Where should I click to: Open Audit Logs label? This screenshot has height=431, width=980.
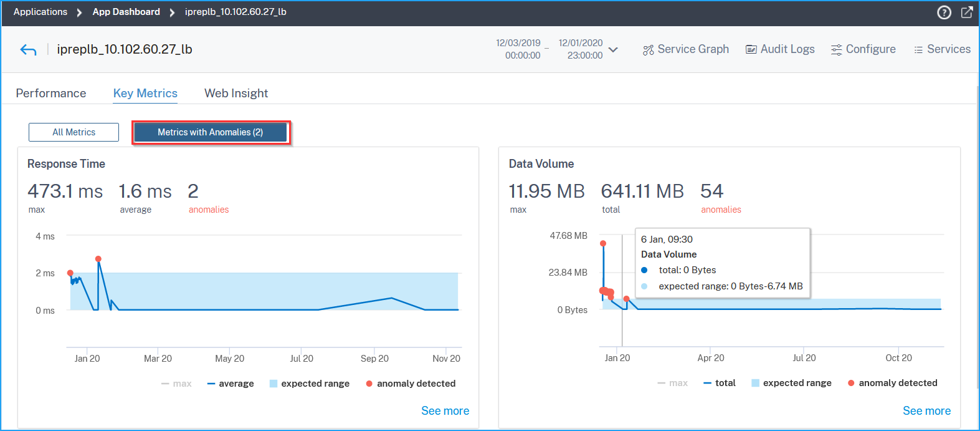click(x=787, y=49)
